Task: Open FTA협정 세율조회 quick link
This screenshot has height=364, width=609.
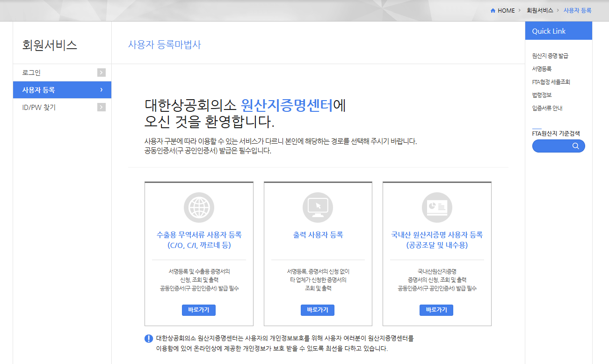Action: 551,82
